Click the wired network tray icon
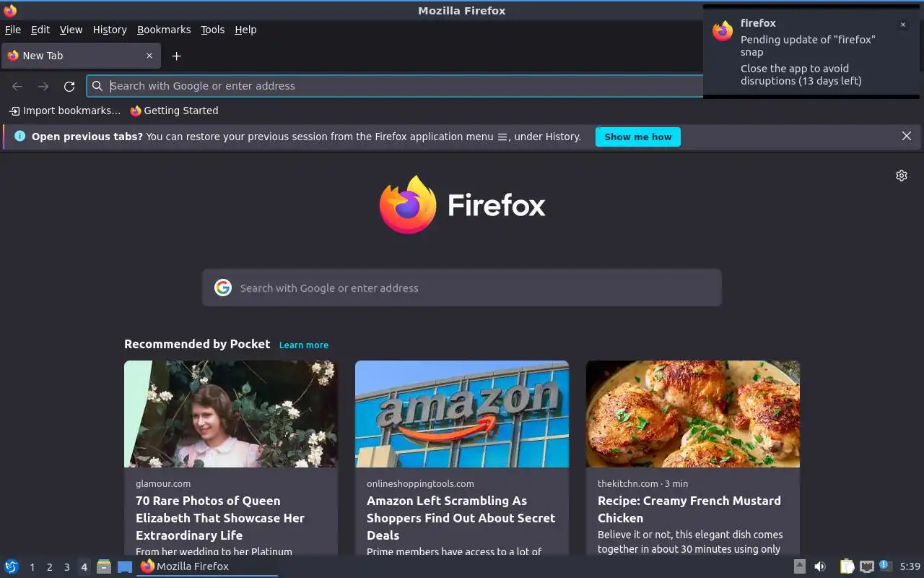 pyautogui.click(x=867, y=566)
